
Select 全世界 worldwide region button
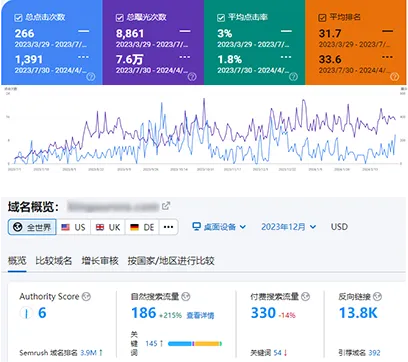click(x=32, y=227)
